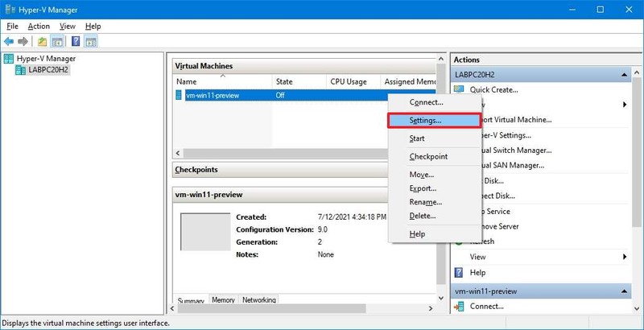This screenshot has height=330, width=644.
Task: Click the vm-win11-preview virtual machine row icon
Action: (179, 95)
